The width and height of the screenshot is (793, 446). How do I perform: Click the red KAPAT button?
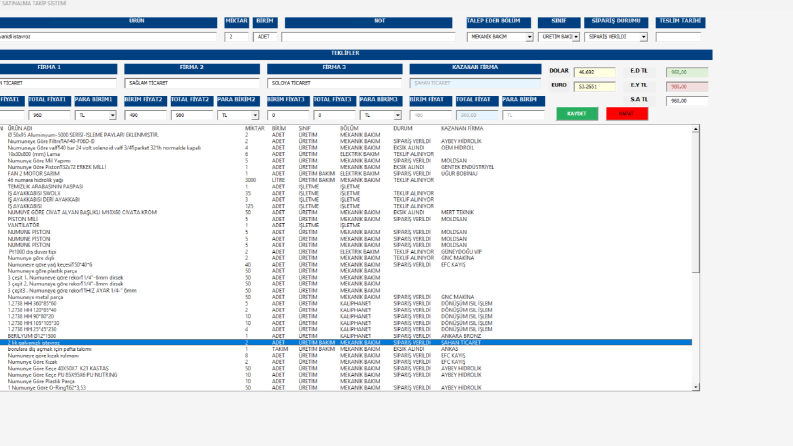coord(627,114)
